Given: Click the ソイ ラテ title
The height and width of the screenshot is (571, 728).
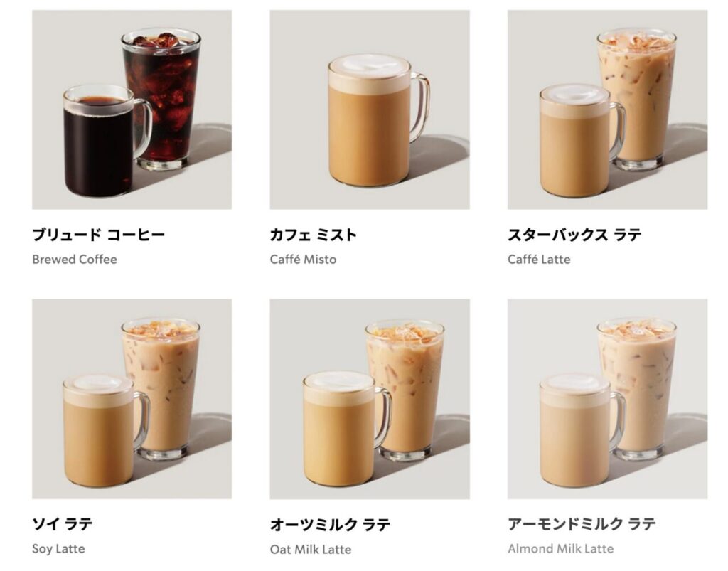Looking at the screenshot, I should (63, 523).
